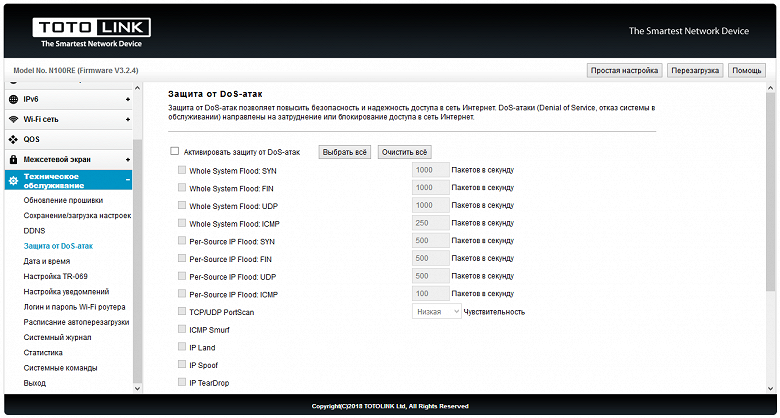Click the QOS sidebar icon
The width and height of the screenshot is (780, 418).
coord(13,139)
